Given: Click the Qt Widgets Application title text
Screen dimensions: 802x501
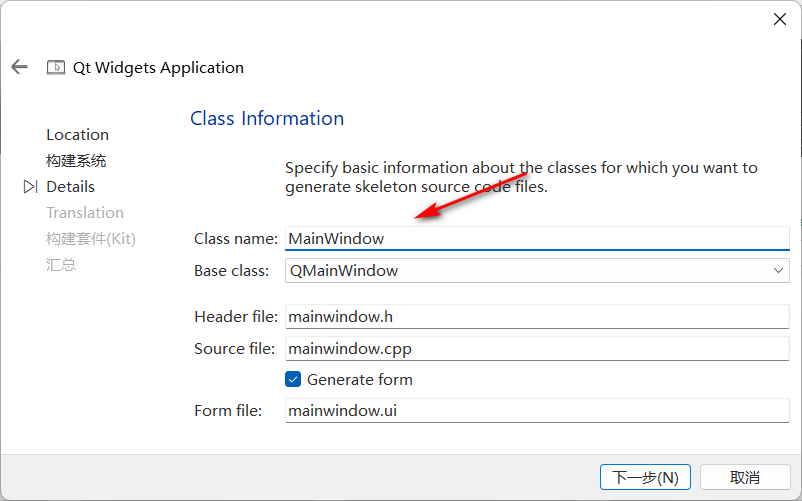Looking at the screenshot, I should [x=159, y=67].
